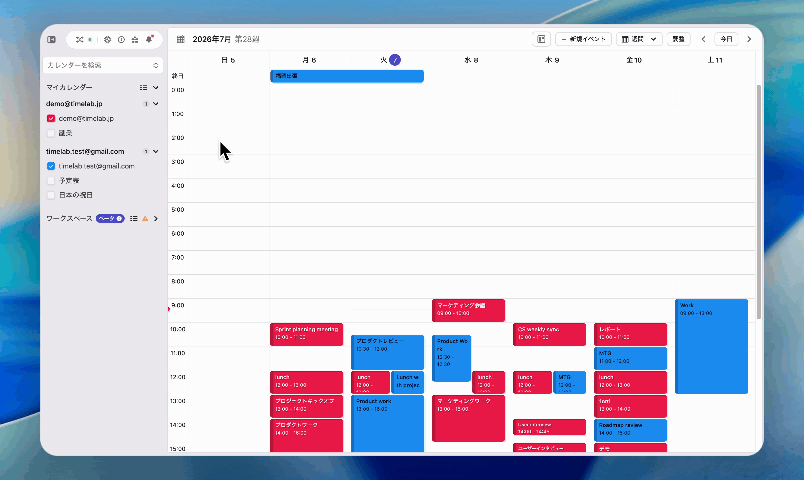This screenshot has width=804, height=480.
Task: Uncheck the blue timelab.test@gmail.com calendar checkbox
Action: [51, 166]
